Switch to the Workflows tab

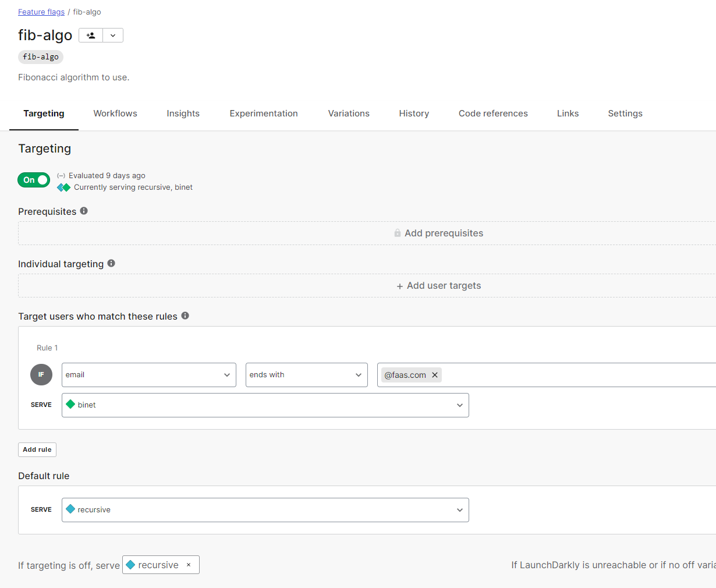pyautogui.click(x=115, y=114)
